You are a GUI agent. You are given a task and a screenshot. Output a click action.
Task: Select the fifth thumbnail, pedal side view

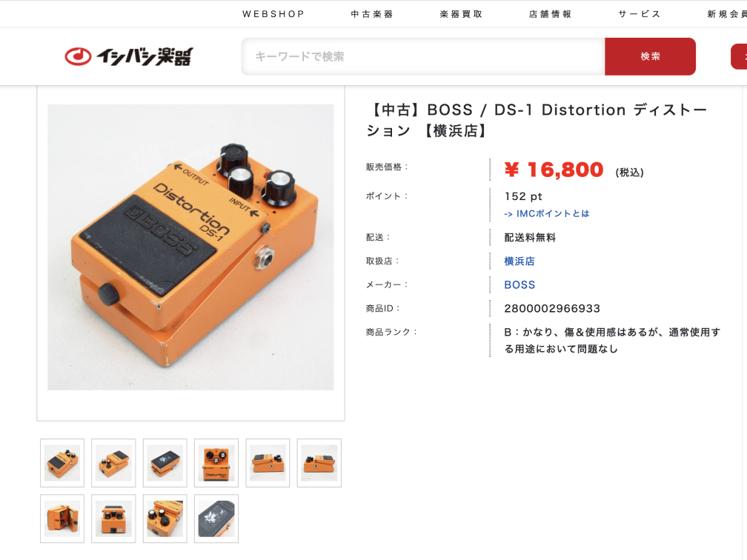(x=268, y=463)
